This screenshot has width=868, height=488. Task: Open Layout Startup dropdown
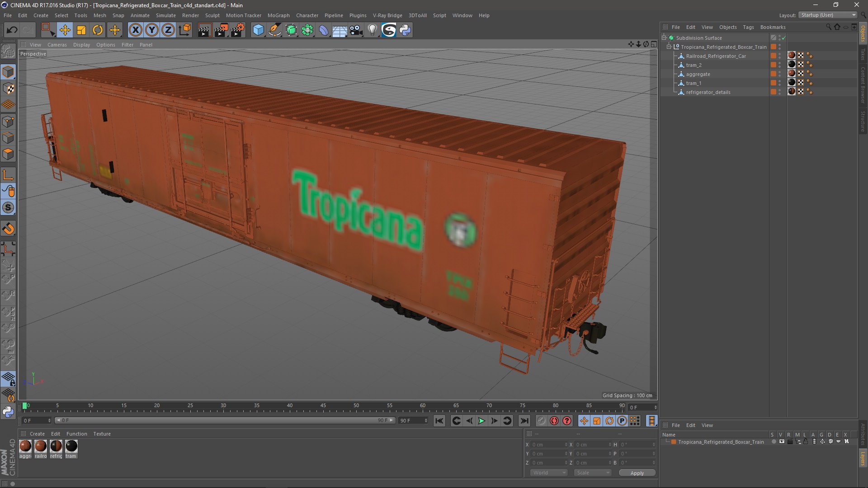coord(828,15)
